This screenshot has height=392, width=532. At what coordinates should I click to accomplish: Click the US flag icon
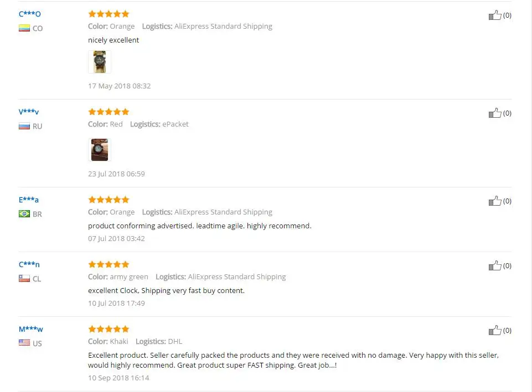(24, 343)
